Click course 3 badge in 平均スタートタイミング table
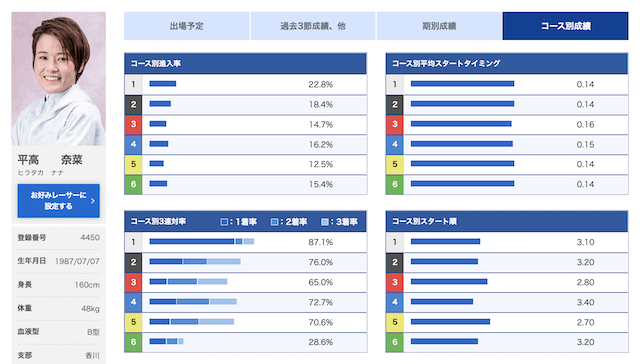The width and height of the screenshot is (640, 364). 394,124
